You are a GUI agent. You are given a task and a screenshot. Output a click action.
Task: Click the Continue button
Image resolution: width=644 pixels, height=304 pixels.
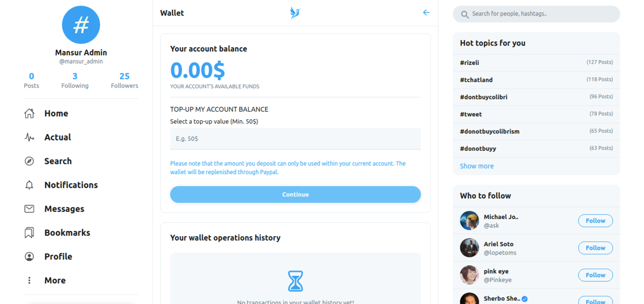click(x=295, y=194)
